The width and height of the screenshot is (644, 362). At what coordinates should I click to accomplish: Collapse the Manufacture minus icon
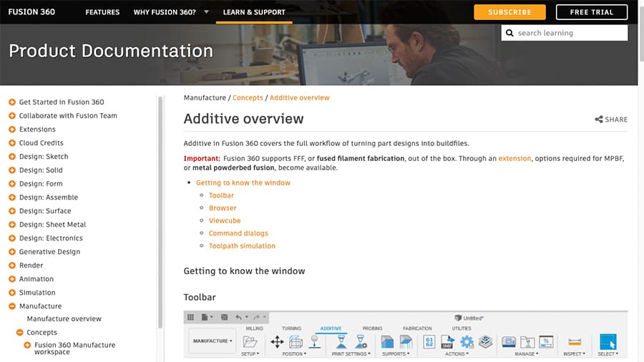pos(12,306)
